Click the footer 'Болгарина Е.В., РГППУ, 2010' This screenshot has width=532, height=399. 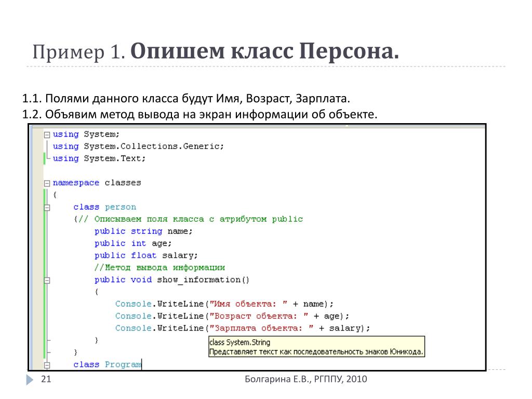[x=305, y=379]
